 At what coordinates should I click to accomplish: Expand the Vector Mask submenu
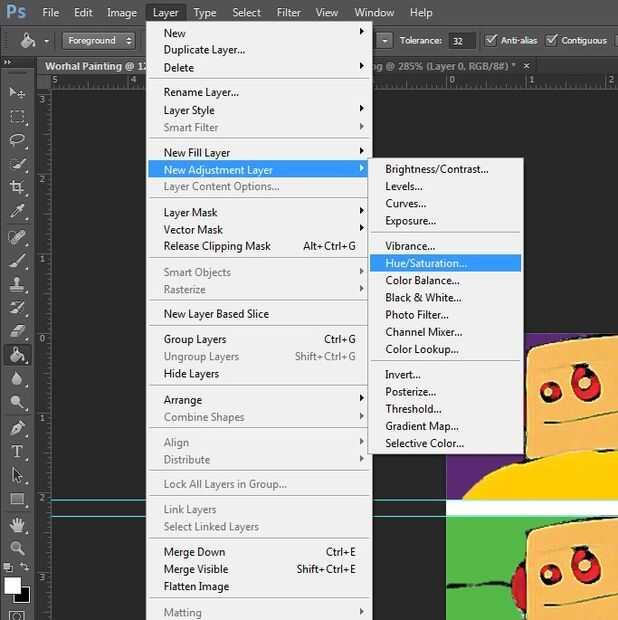coord(260,229)
